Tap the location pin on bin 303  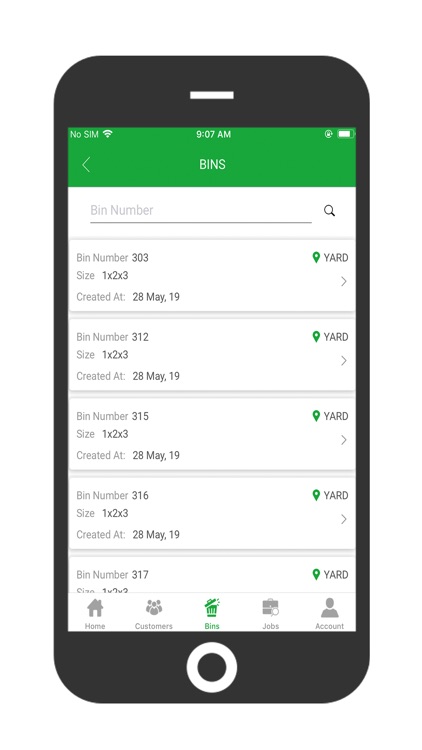(x=316, y=257)
